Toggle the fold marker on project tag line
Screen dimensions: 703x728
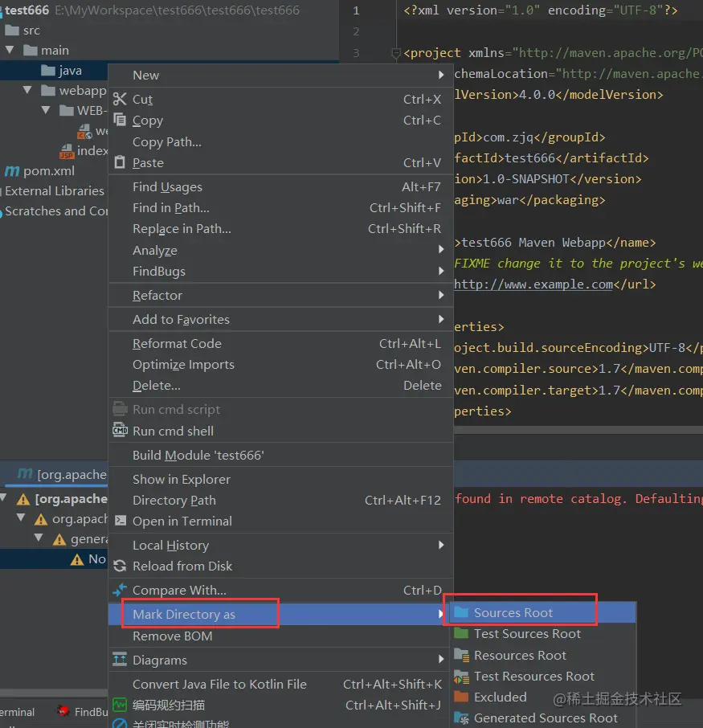point(395,53)
